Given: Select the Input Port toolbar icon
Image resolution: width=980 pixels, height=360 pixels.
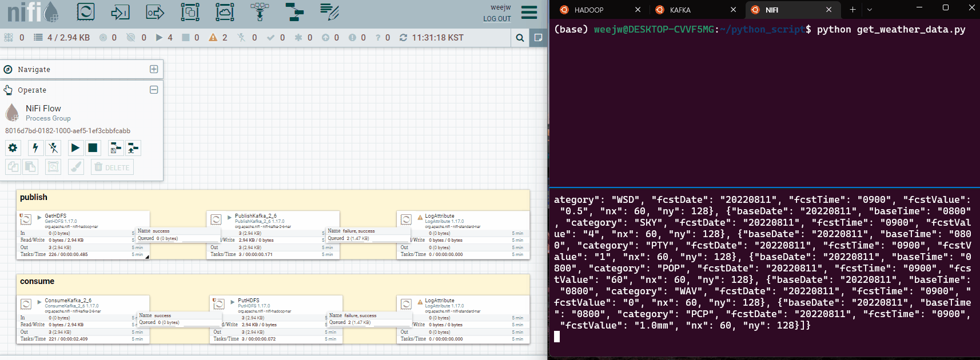Looking at the screenshot, I should (x=120, y=12).
